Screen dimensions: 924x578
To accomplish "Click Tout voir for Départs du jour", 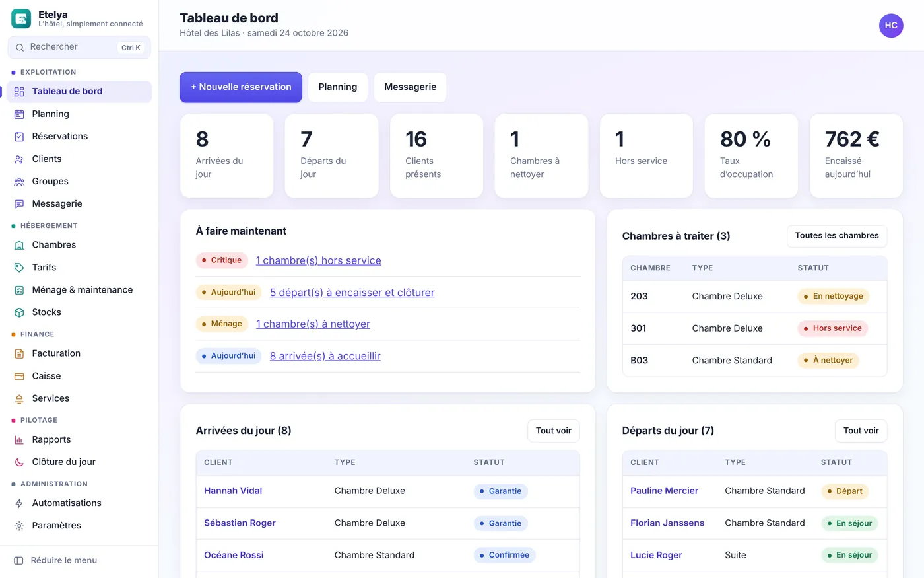I will 861,431.
